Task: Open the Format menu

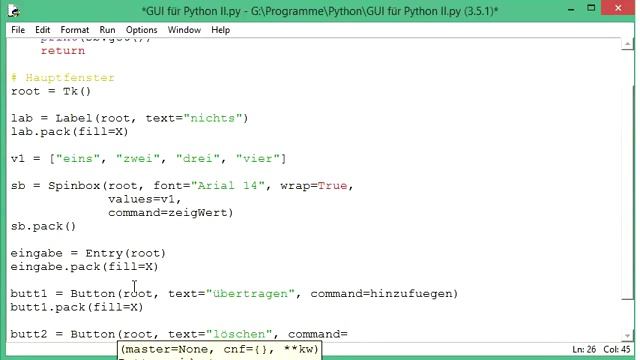Action: tap(75, 30)
